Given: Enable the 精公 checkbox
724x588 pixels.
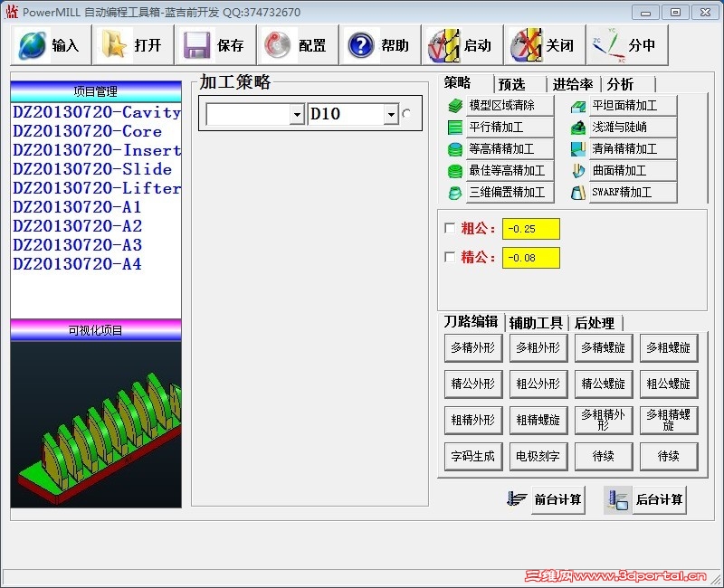Looking at the screenshot, I should pos(450,257).
